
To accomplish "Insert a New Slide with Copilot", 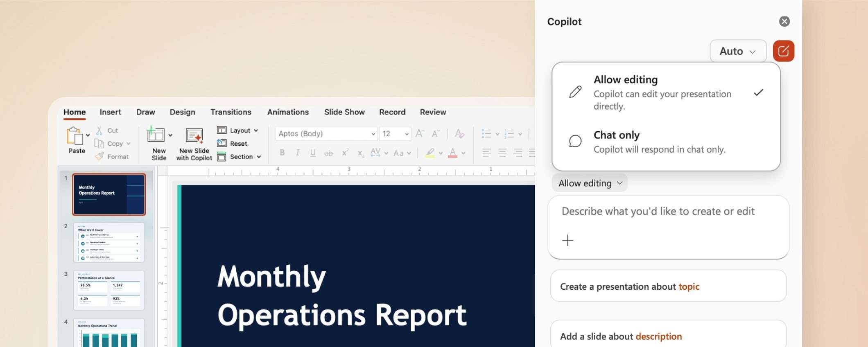I will [194, 143].
